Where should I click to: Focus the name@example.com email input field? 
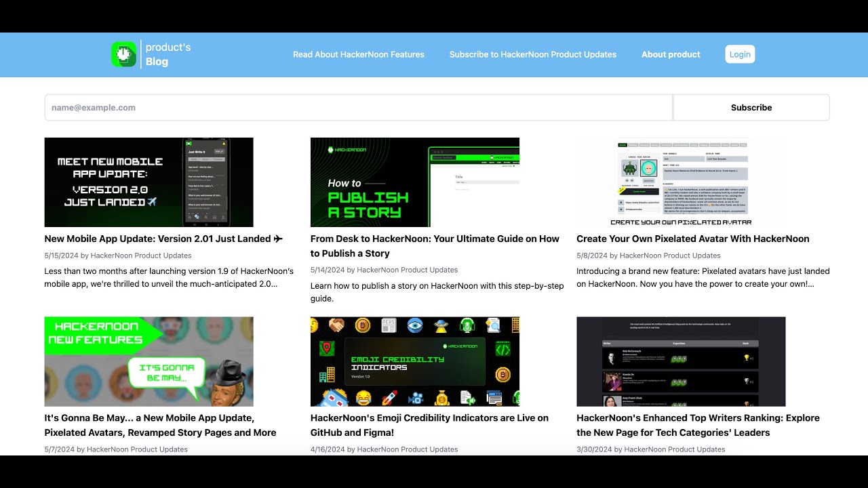pos(358,108)
